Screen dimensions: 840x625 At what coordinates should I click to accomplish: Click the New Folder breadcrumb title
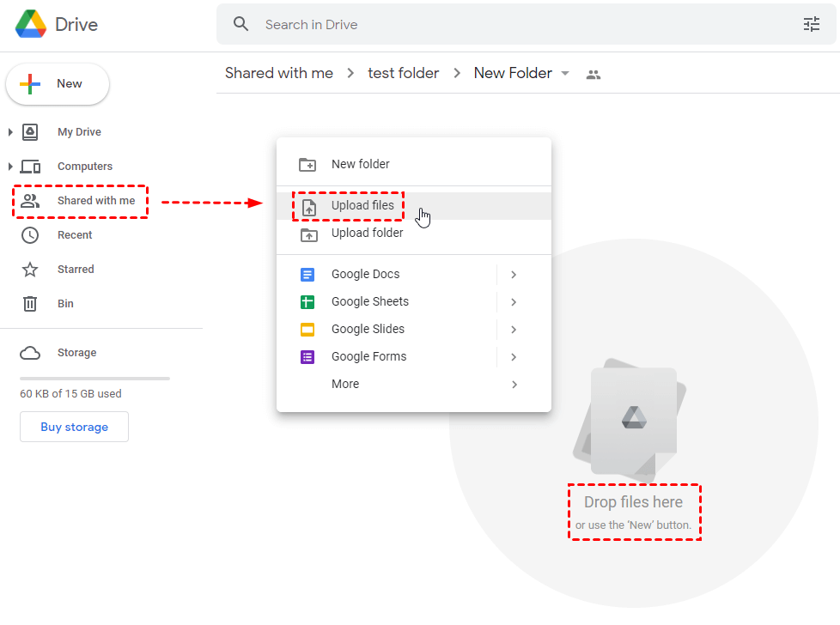(513, 73)
